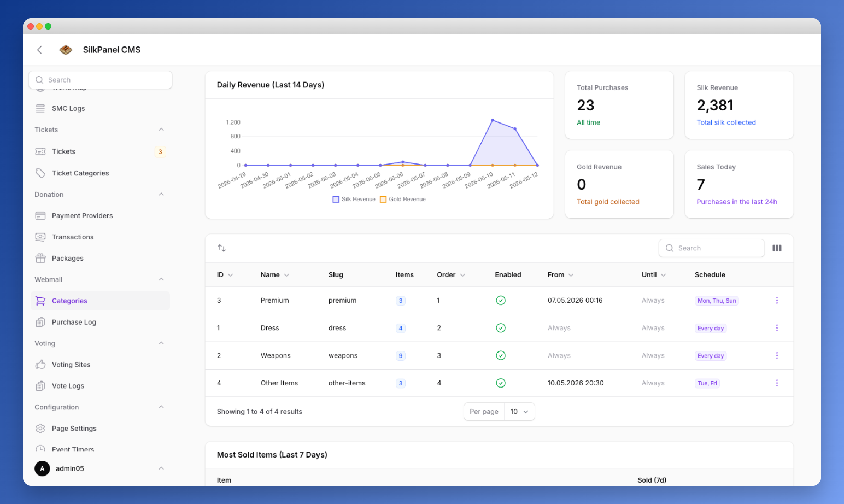Screen dimensions: 844x504
Task: Click the Purchase Log clipboard icon
Action: point(40,323)
